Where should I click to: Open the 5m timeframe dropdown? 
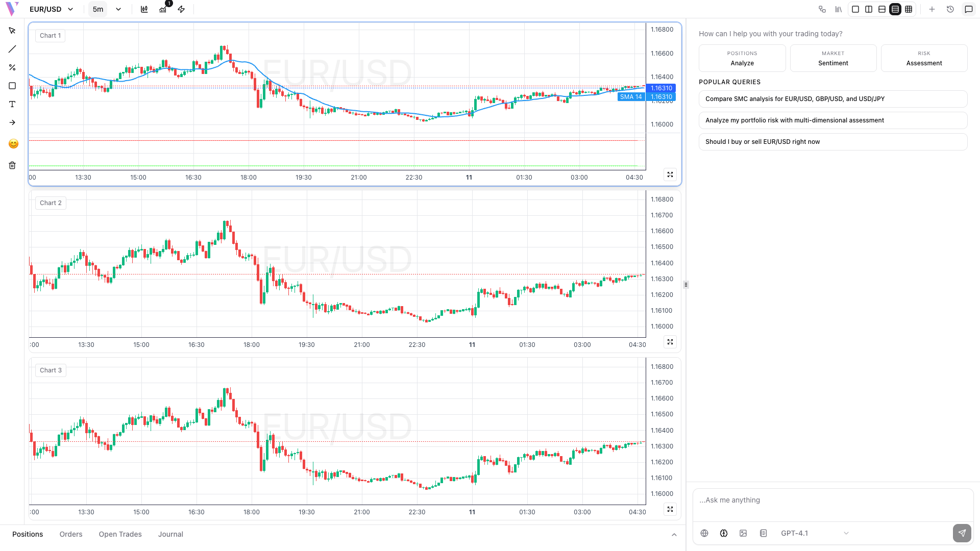click(118, 9)
